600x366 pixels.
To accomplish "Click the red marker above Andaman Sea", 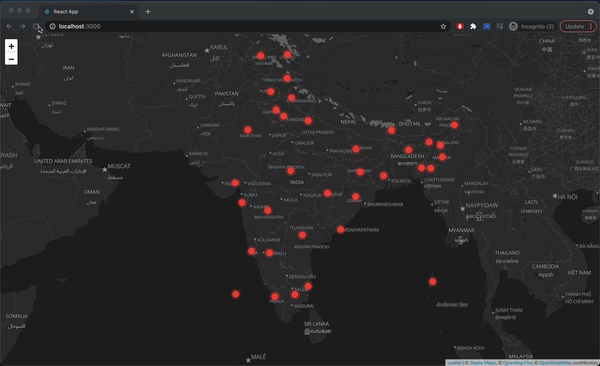I will click(x=432, y=281).
